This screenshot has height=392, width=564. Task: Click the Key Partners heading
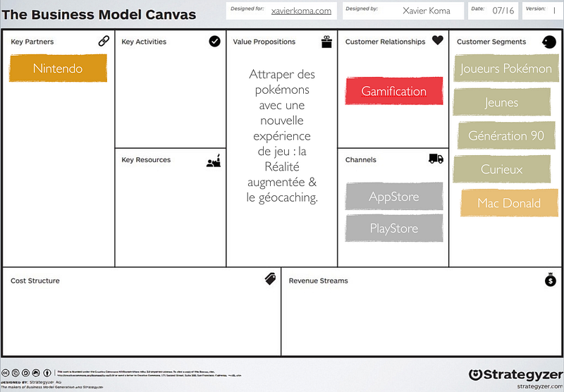32,42
